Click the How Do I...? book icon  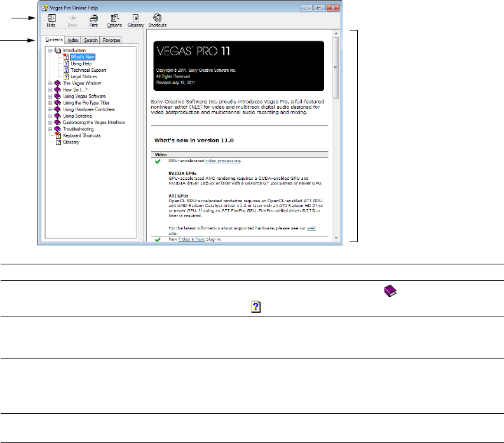(x=58, y=90)
